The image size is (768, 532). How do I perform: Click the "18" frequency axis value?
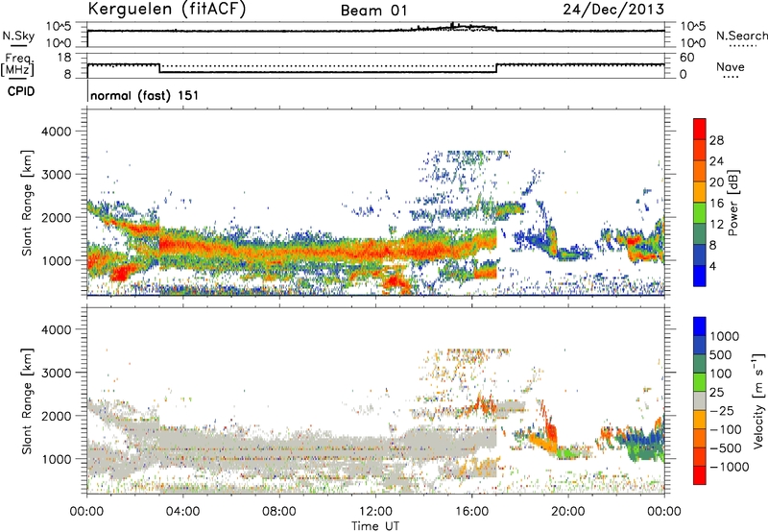point(64,58)
